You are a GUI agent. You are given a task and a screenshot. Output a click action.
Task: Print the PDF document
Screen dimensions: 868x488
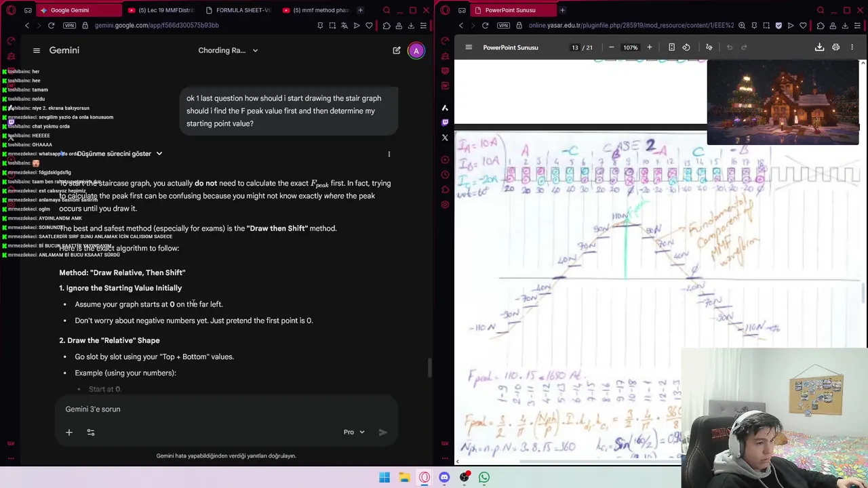[835, 47]
